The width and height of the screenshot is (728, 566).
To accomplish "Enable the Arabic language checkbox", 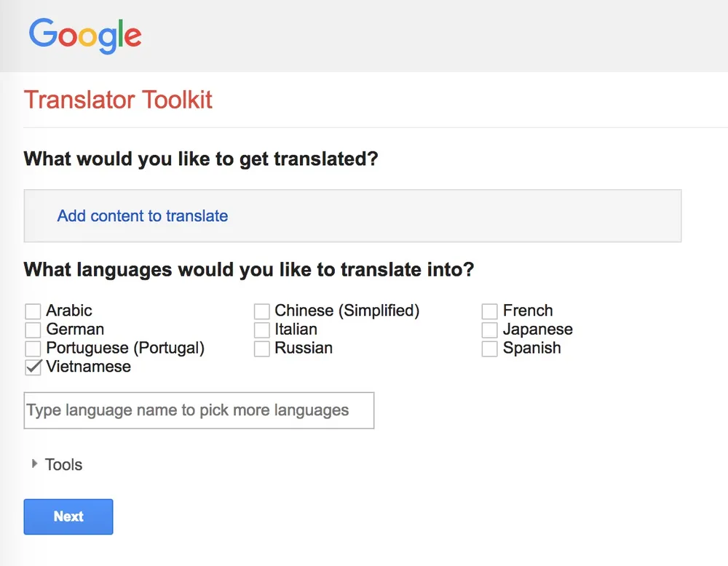I will click(33, 312).
